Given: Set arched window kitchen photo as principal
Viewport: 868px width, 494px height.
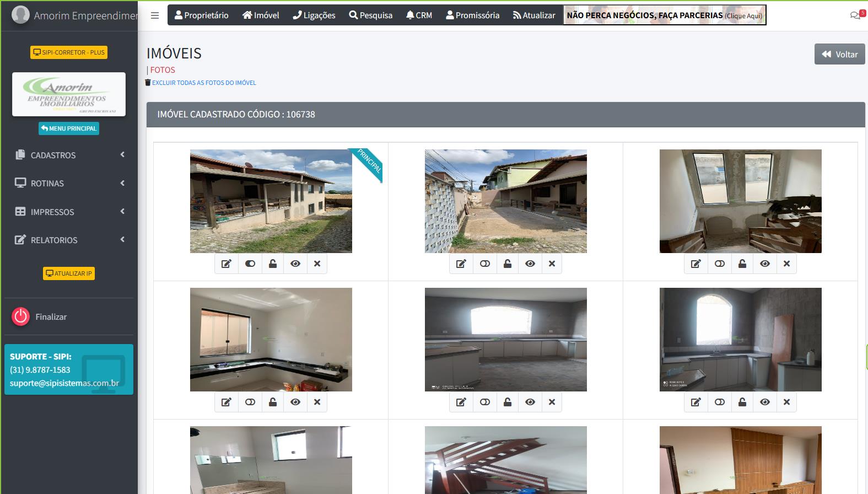Looking at the screenshot, I should [720, 402].
